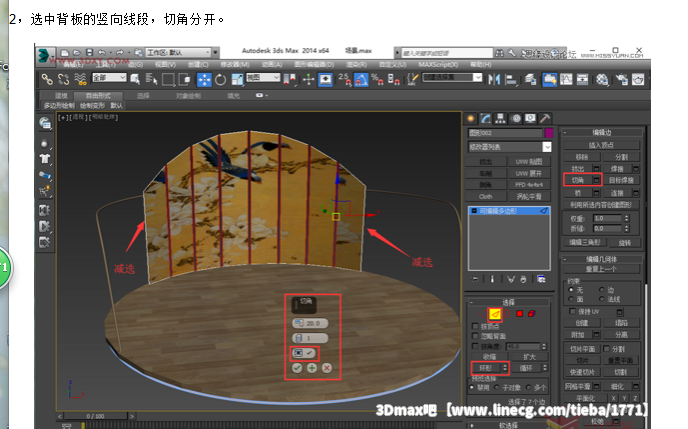The width and height of the screenshot is (688, 429).
Task: Click the 编辑三角形 button
Action: pyautogui.click(x=584, y=242)
